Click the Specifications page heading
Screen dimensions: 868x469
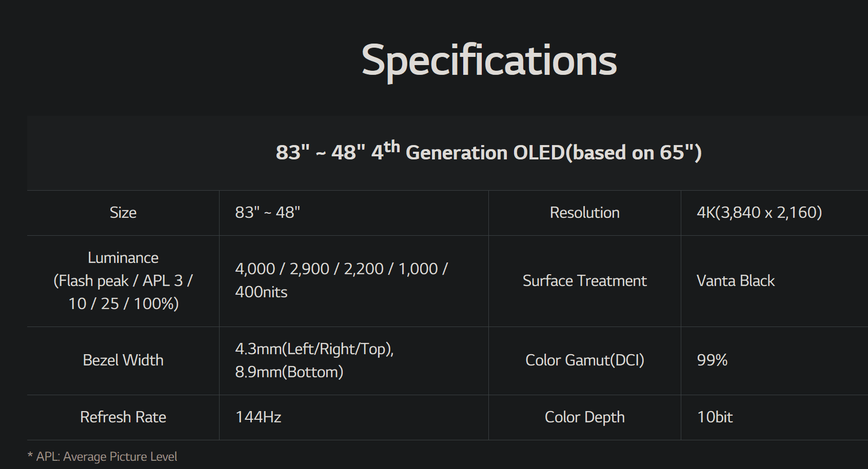click(489, 61)
